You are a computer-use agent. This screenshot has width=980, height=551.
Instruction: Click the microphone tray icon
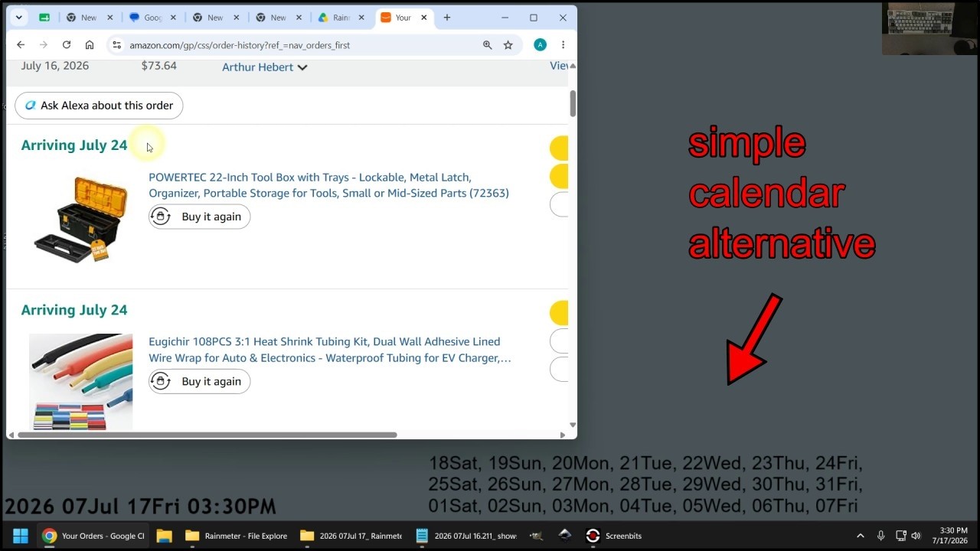[x=881, y=536]
